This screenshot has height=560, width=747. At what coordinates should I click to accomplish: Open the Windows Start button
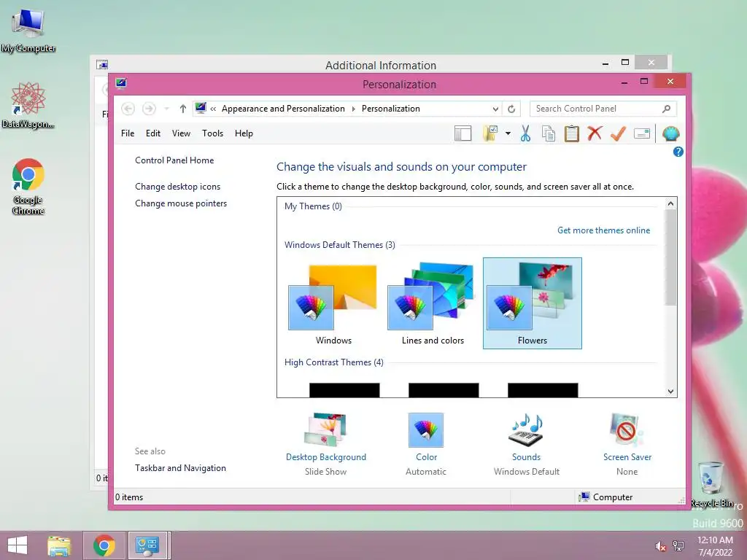18,545
